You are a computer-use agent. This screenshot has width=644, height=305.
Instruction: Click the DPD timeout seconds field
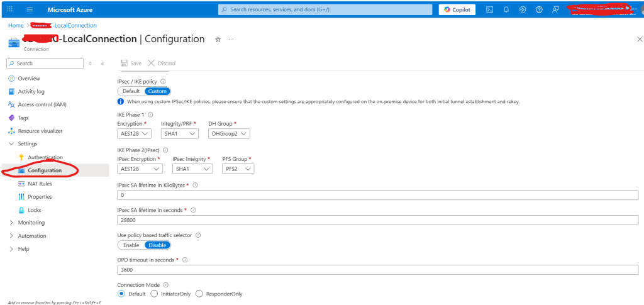pyautogui.click(x=377, y=270)
